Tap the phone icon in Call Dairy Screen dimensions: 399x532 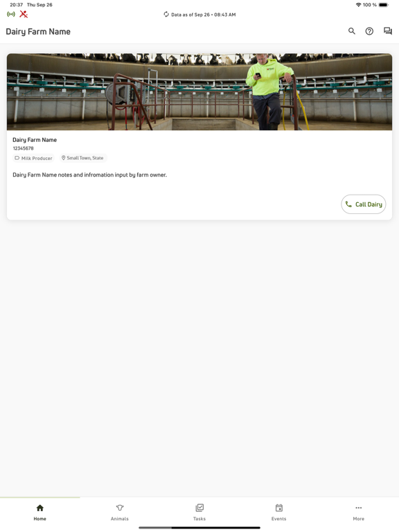point(348,204)
